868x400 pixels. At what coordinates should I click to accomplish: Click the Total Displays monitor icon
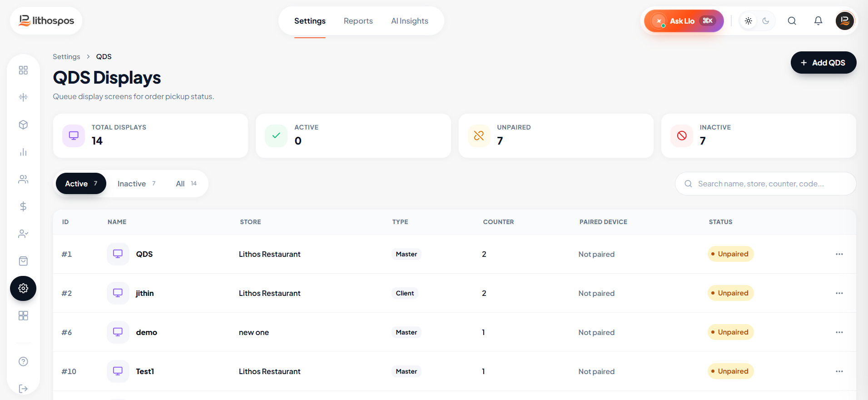tap(74, 135)
